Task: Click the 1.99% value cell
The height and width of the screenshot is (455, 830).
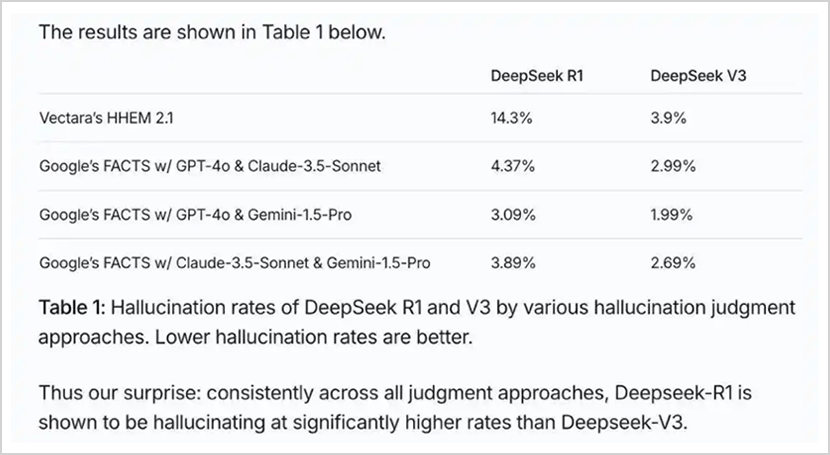Action: click(x=670, y=214)
